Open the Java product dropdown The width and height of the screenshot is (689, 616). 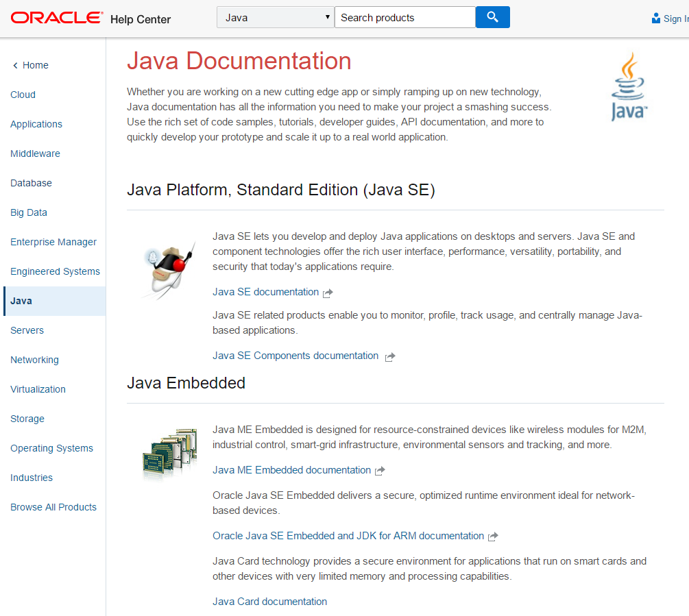pos(276,18)
